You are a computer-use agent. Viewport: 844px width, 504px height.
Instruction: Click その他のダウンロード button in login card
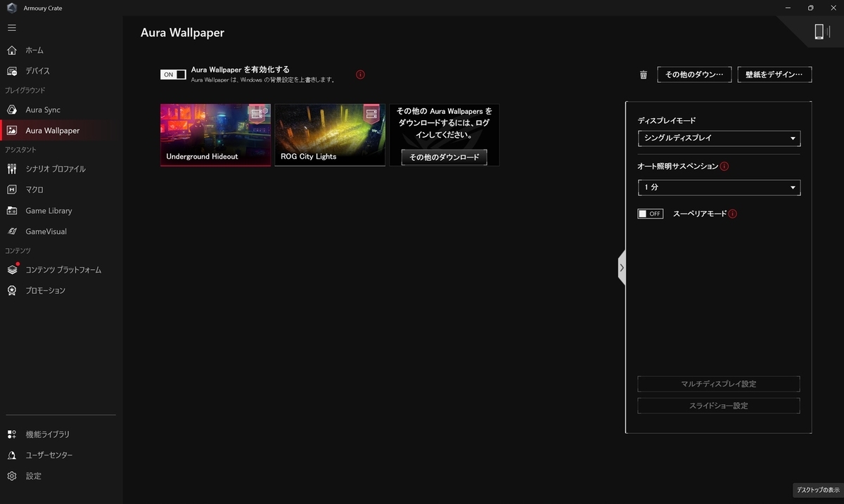[444, 157]
